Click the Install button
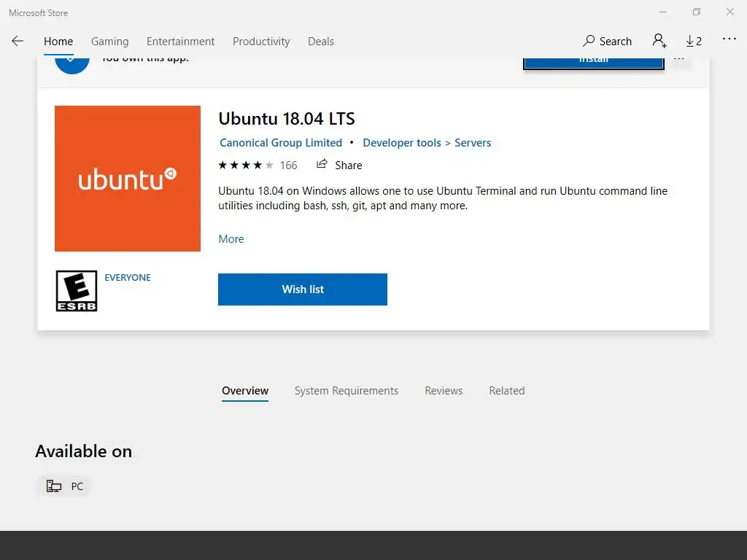This screenshot has width=747, height=560. tap(594, 63)
